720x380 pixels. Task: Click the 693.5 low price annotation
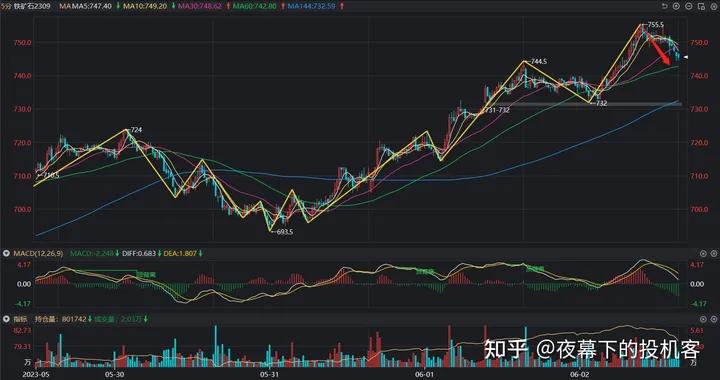click(284, 232)
